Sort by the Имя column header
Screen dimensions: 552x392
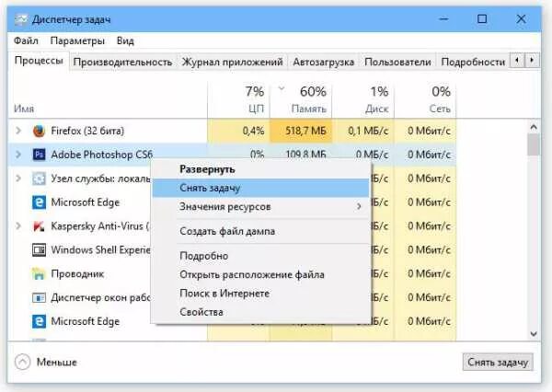coord(24,109)
